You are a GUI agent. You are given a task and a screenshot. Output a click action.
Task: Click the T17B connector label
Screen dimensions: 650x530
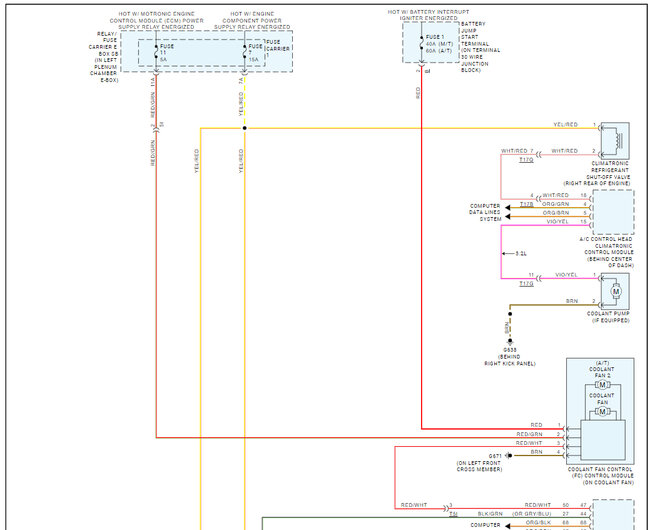pos(526,204)
